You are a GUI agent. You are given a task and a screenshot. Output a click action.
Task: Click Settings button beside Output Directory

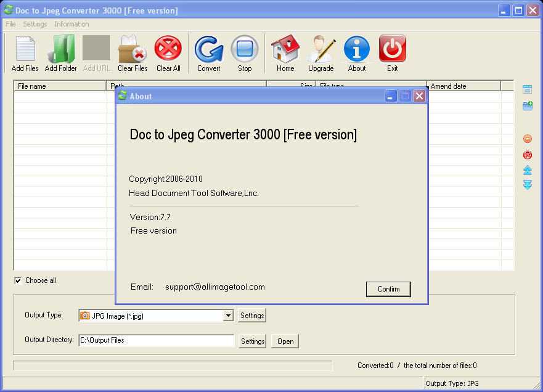point(253,341)
